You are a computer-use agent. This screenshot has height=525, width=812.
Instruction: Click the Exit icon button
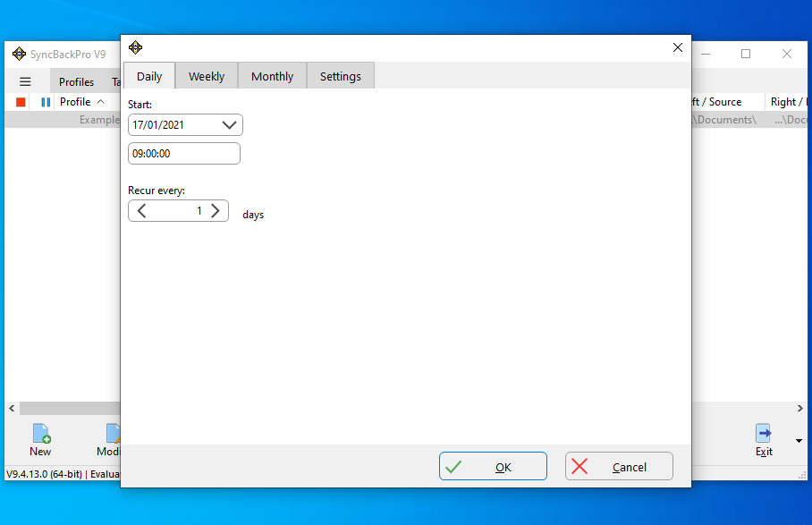764,435
